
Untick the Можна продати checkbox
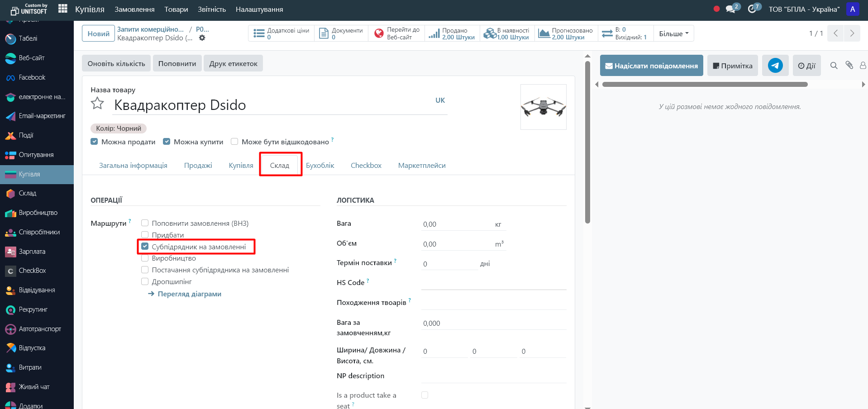pyautogui.click(x=94, y=142)
